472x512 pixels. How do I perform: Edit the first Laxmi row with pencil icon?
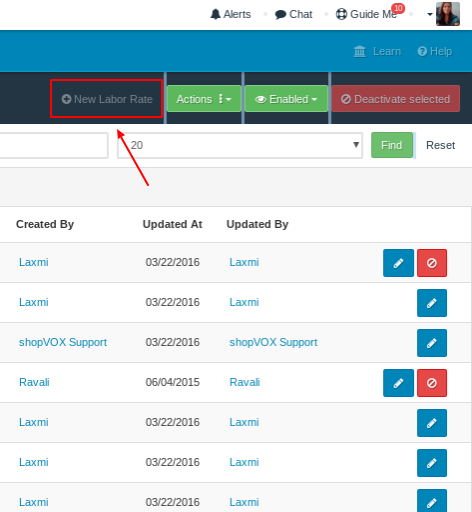click(398, 263)
